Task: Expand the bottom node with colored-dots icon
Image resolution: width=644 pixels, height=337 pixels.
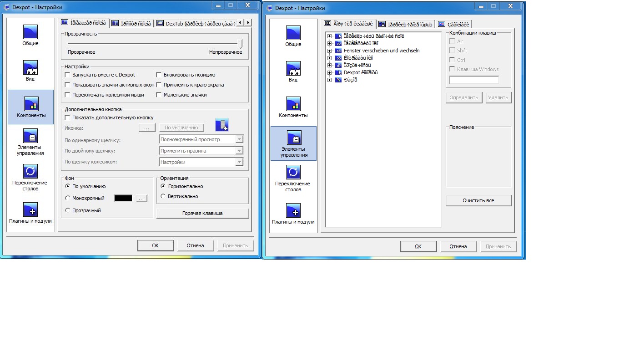Action: (x=330, y=80)
